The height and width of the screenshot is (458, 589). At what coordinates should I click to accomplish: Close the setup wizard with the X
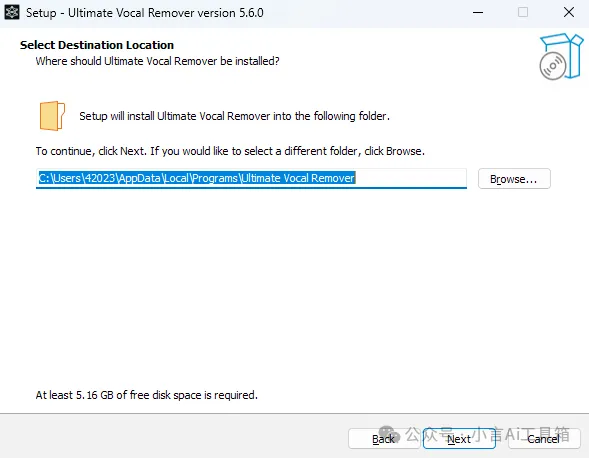569,12
